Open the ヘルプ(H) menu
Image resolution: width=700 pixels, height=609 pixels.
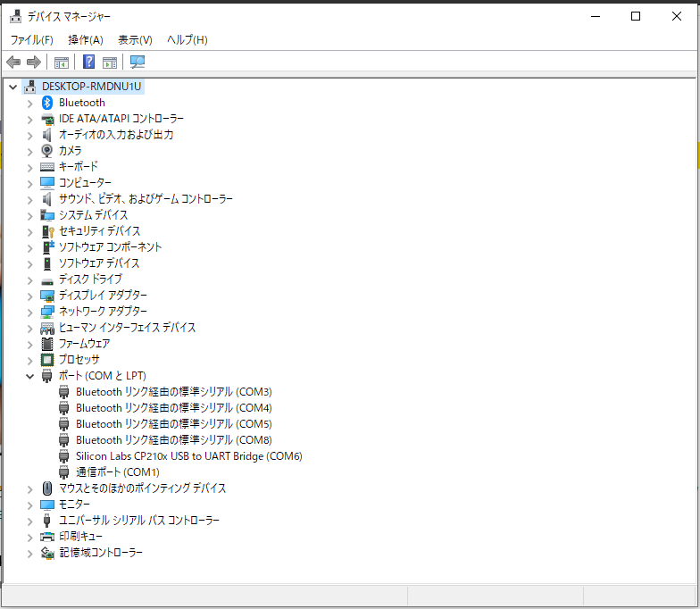tap(187, 40)
